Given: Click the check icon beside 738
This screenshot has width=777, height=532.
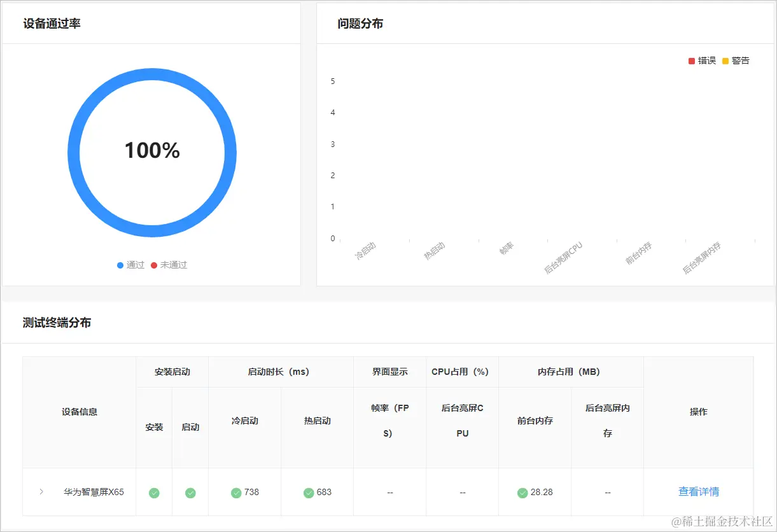Looking at the screenshot, I should click(236, 493).
